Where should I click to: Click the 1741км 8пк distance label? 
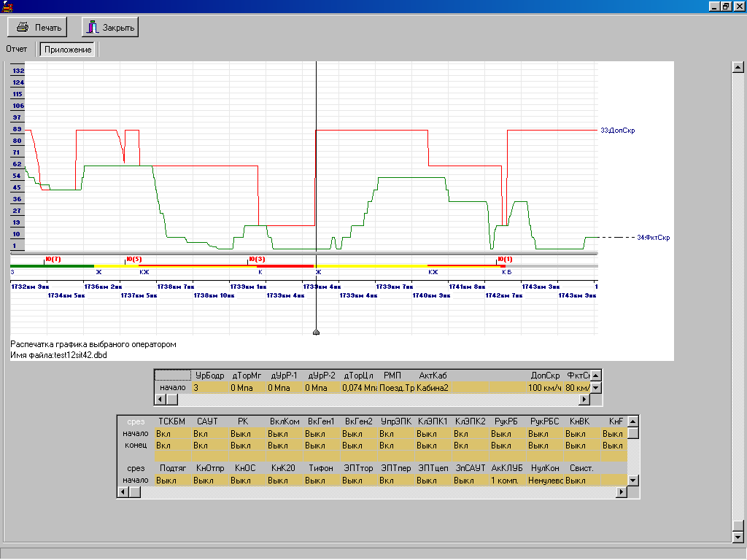point(467,287)
